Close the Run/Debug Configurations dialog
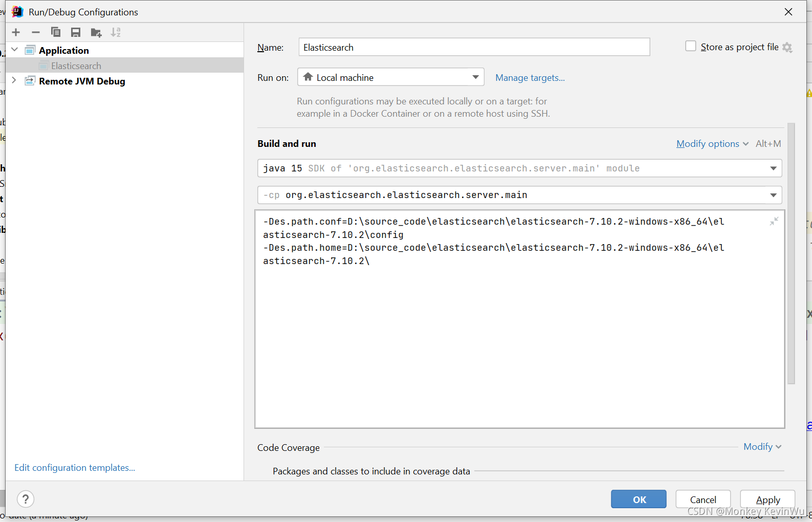The image size is (812, 522). (x=788, y=12)
